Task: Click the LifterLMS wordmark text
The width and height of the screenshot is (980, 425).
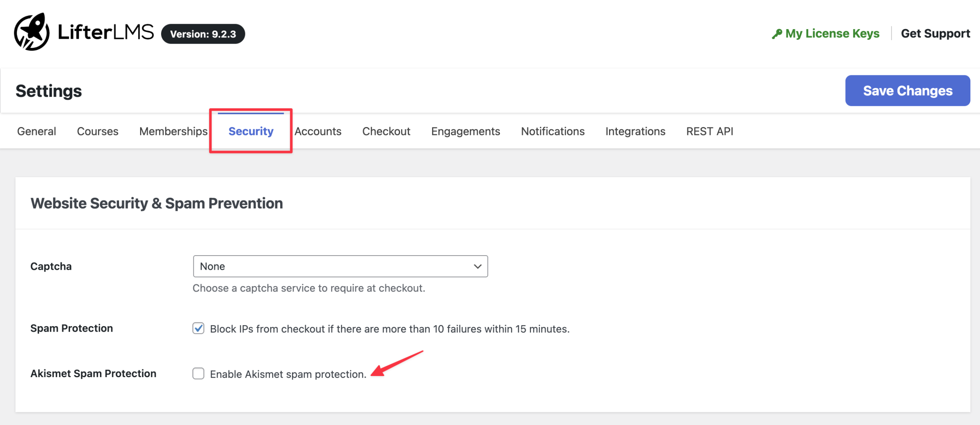Action: pos(106,32)
